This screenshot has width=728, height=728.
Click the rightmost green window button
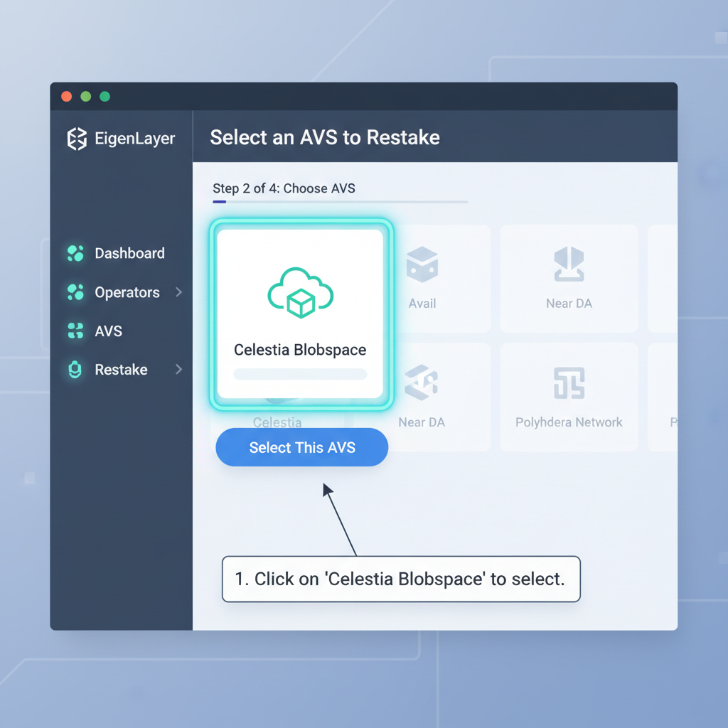pos(105,96)
